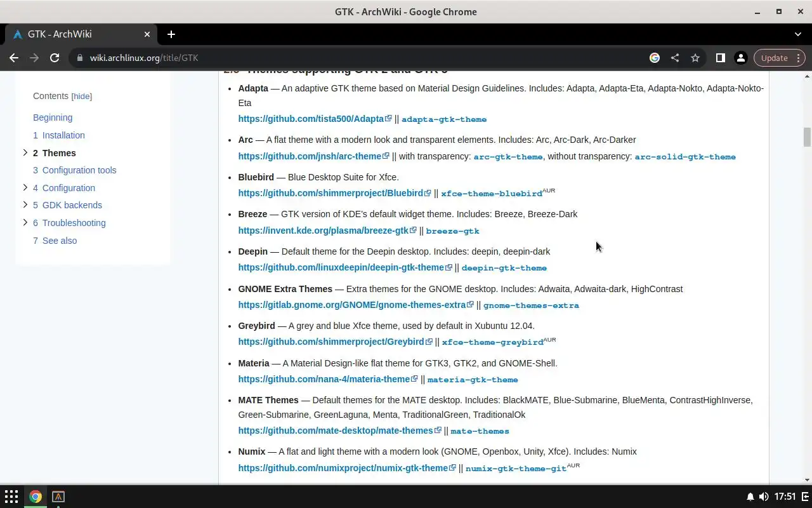Open the Bluebird GitHub link
Image resolution: width=812 pixels, height=508 pixels.
coord(334,193)
